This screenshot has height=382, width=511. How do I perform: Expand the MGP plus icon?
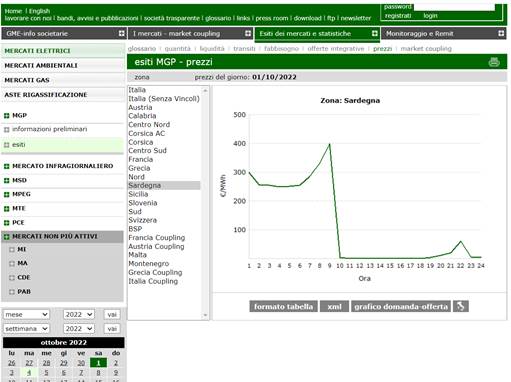click(6, 116)
